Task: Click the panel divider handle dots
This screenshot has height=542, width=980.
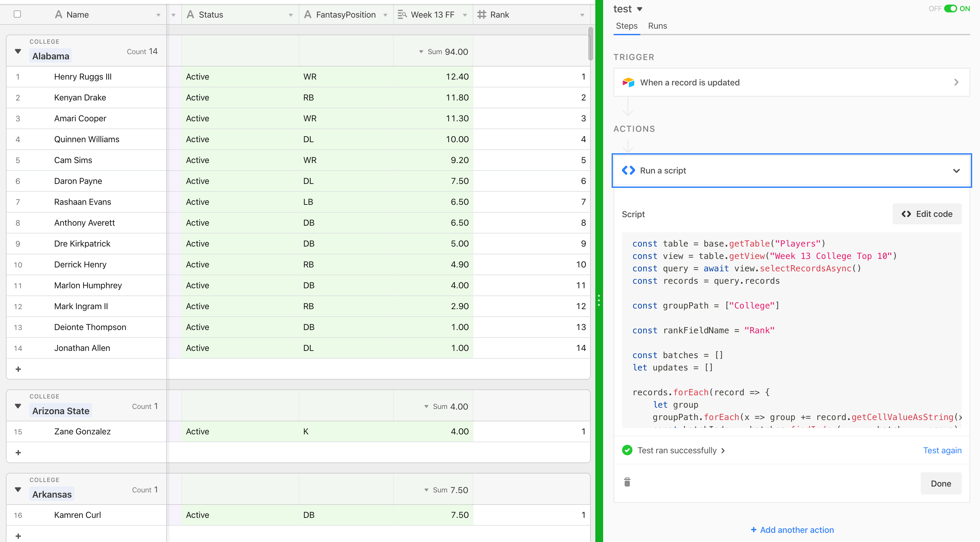Action: tap(599, 300)
